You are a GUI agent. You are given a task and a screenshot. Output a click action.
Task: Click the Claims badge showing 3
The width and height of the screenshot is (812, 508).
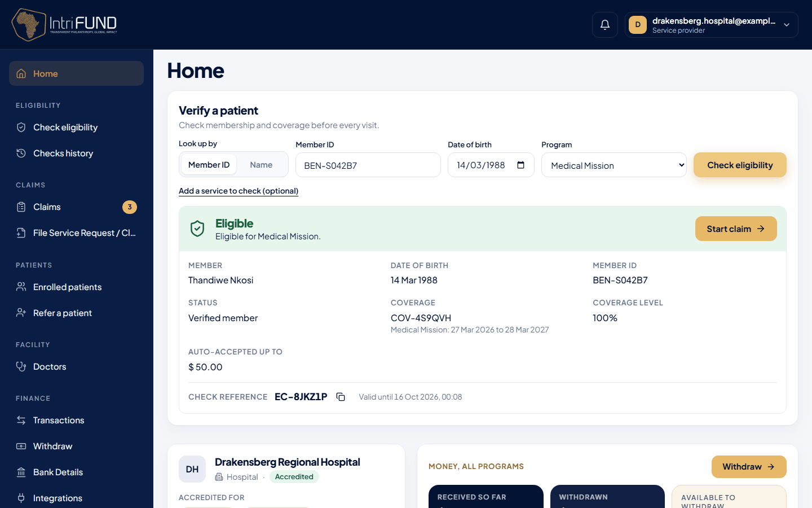point(130,207)
